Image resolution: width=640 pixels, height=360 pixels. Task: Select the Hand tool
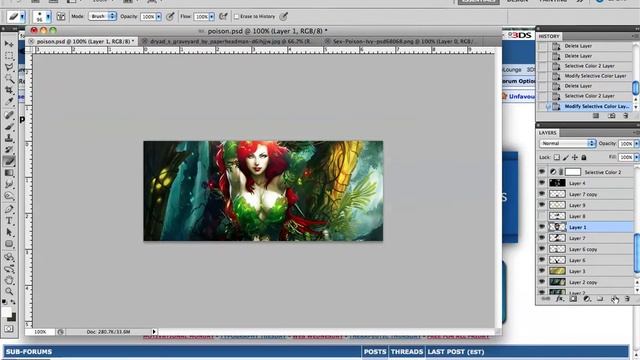9,280
